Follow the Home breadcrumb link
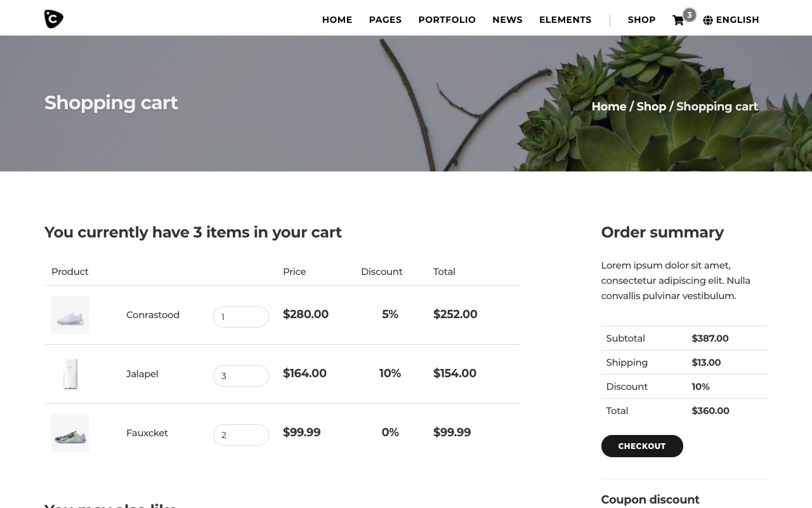 608,107
